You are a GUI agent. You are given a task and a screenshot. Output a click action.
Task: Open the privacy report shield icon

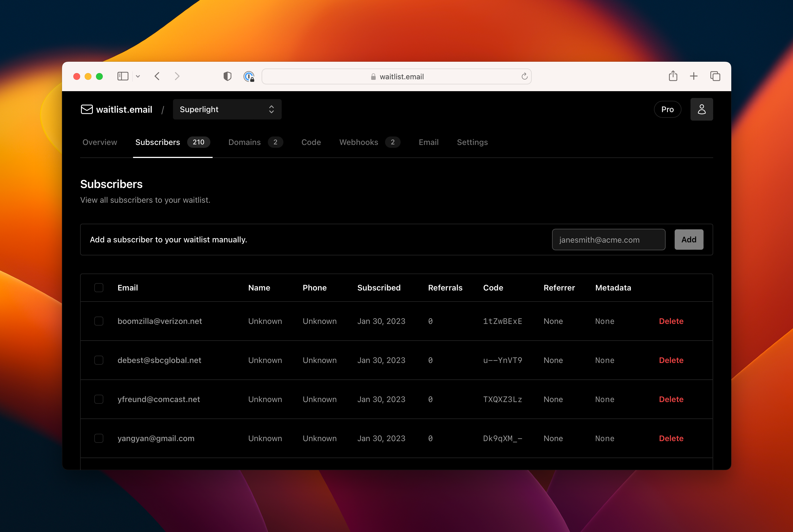point(227,76)
